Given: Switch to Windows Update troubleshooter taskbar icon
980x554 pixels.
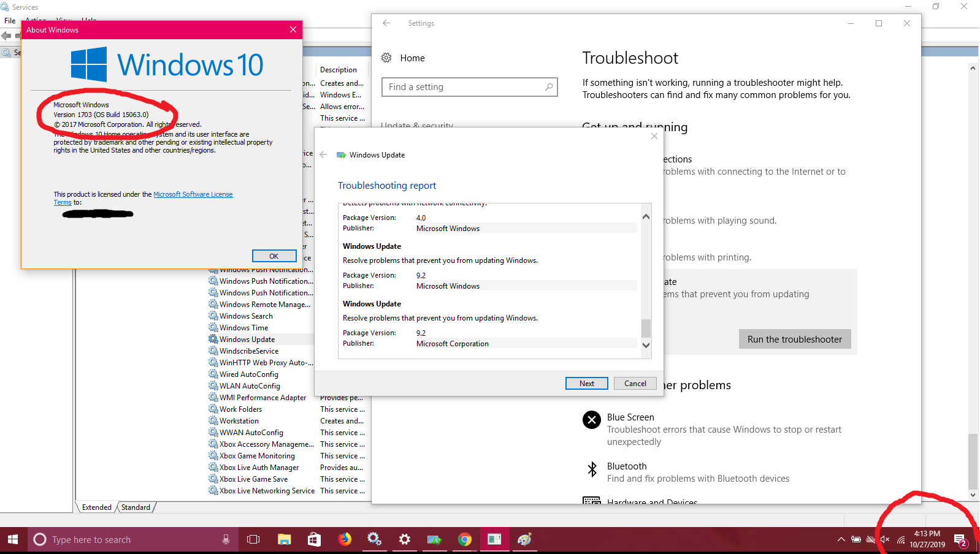Looking at the screenshot, I should coord(434,539).
